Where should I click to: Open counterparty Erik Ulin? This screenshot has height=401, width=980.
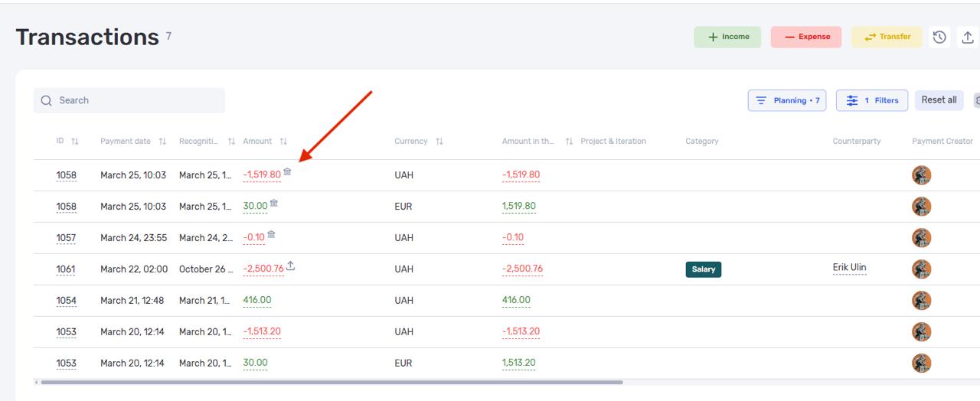(849, 268)
